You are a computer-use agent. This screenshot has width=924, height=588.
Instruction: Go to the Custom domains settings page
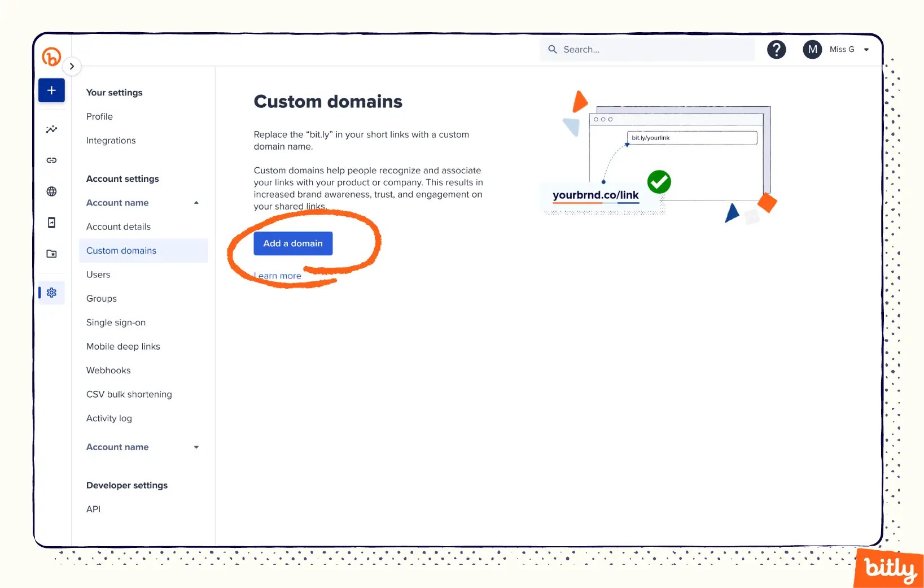tap(121, 250)
